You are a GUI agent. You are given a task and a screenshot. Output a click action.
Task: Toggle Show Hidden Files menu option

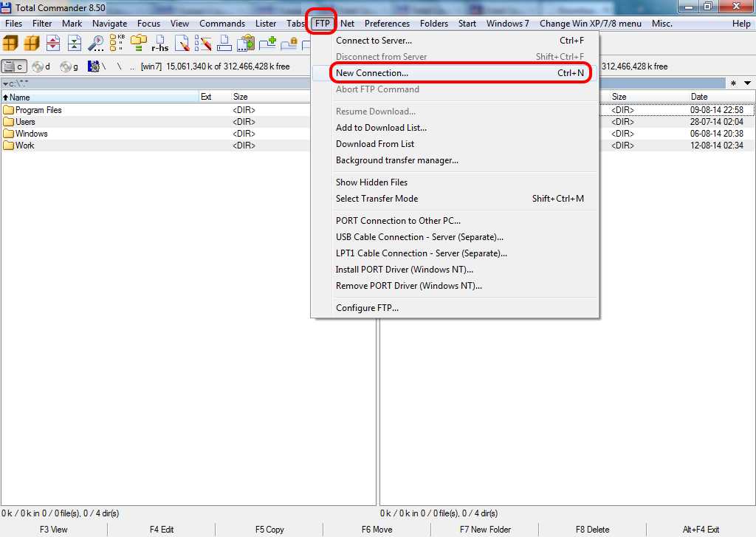click(455, 182)
